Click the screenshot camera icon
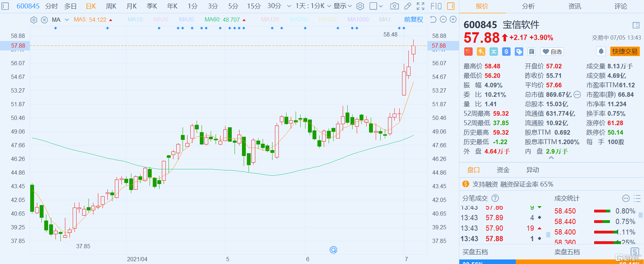Screen dimensions: 644x264 point(394,6)
